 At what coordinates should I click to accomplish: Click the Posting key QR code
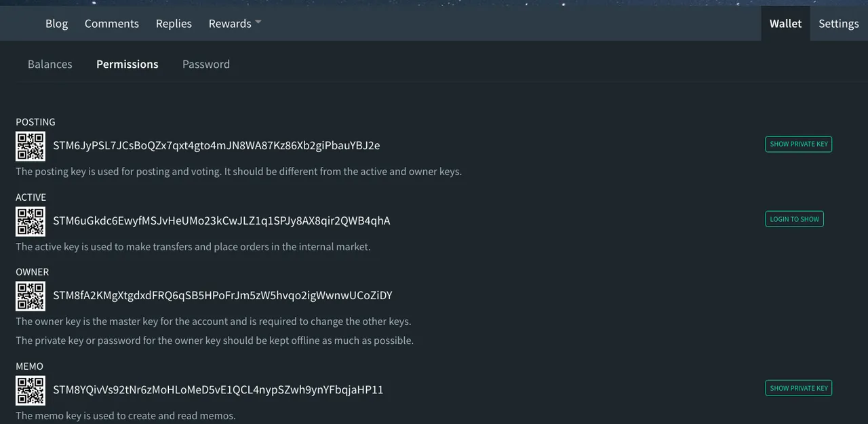click(x=30, y=147)
